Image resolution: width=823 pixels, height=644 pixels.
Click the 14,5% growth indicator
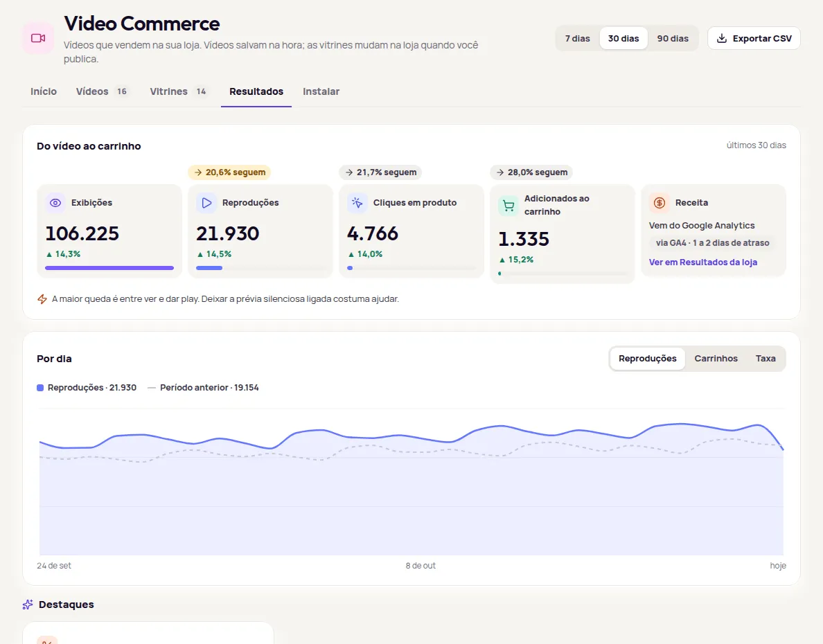(x=214, y=254)
